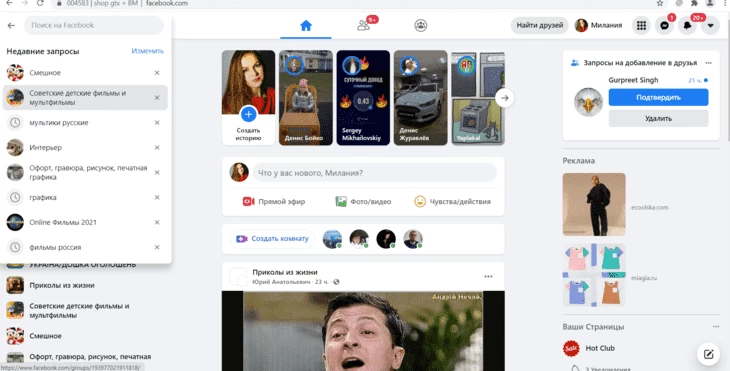Click the back arrow beside search field
The height and width of the screenshot is (371, 730).
pos(12,26)
